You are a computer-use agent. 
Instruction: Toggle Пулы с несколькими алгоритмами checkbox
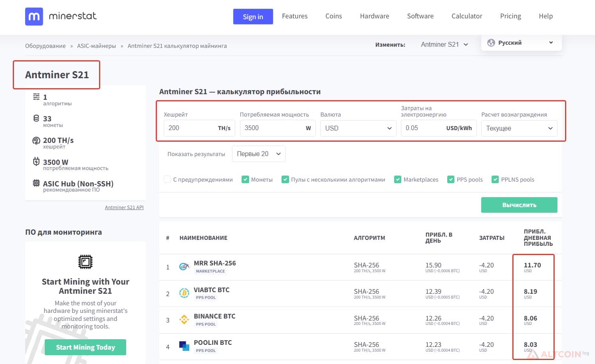pyautogui.click(x=285, y=180)
